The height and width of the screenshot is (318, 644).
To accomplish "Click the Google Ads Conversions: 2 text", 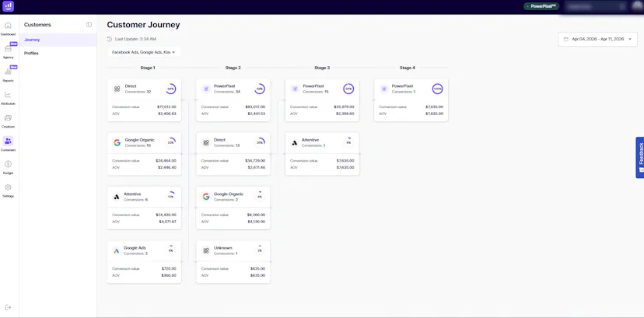I will click(135, 253).
